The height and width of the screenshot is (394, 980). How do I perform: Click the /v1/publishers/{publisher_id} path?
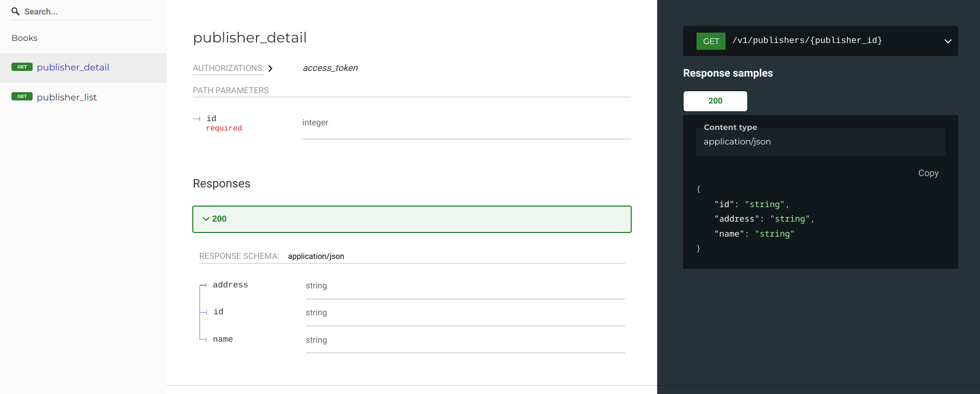pyautogui.click(x=807, y=40)
